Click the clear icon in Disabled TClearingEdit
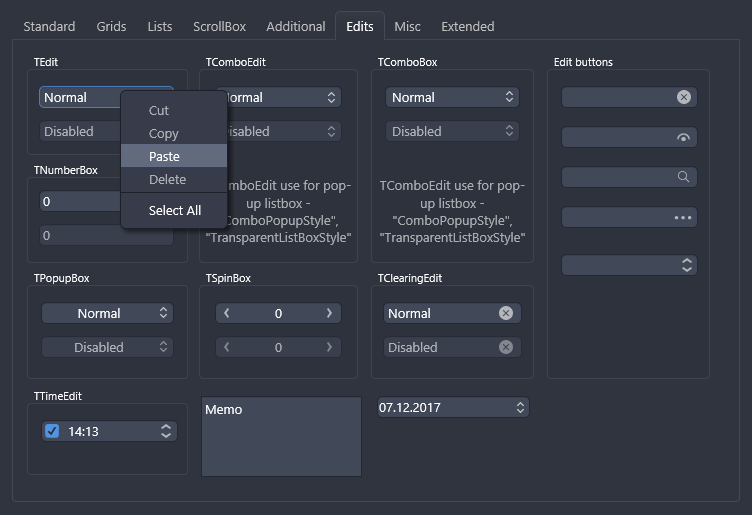Viewport: 752px width, 515px height. click(505, 347)
